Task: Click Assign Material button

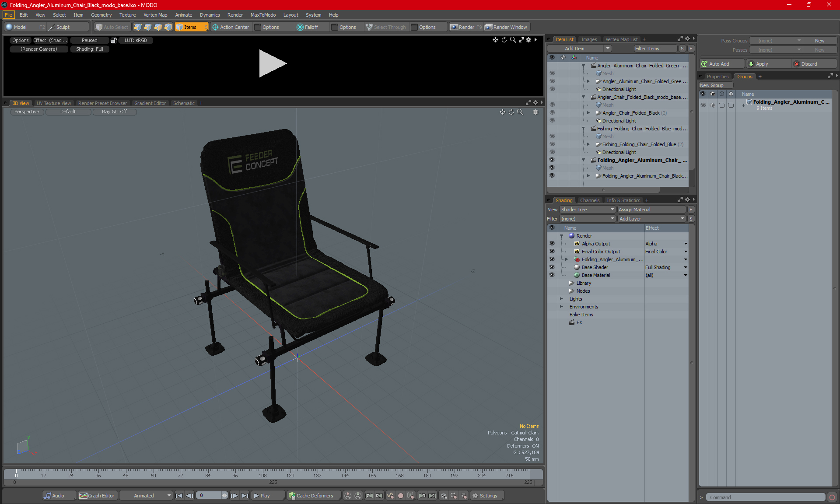Action: 651,210
